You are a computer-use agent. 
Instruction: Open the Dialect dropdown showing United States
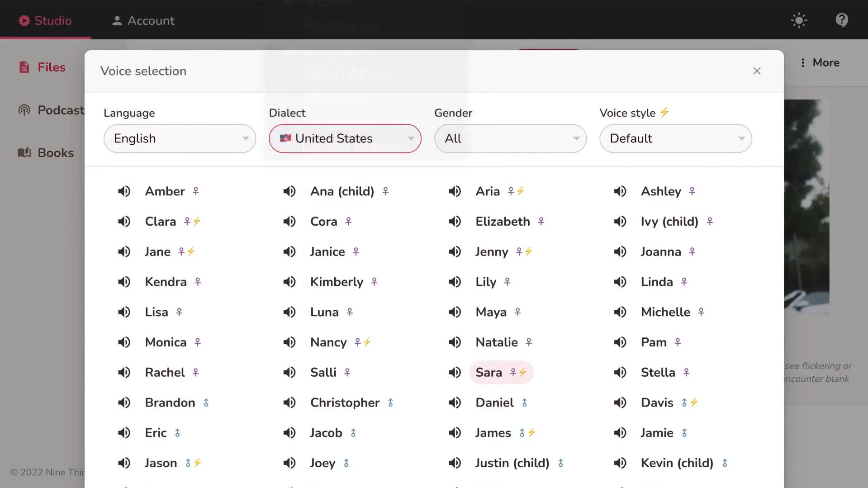(x=345, y=138)
